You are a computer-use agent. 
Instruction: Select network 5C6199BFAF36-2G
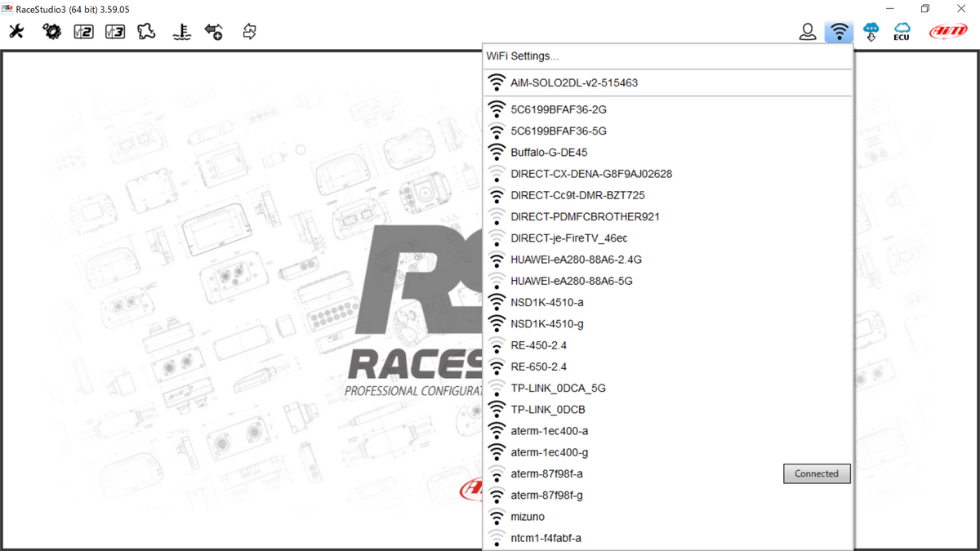click(x=667, y=109)
